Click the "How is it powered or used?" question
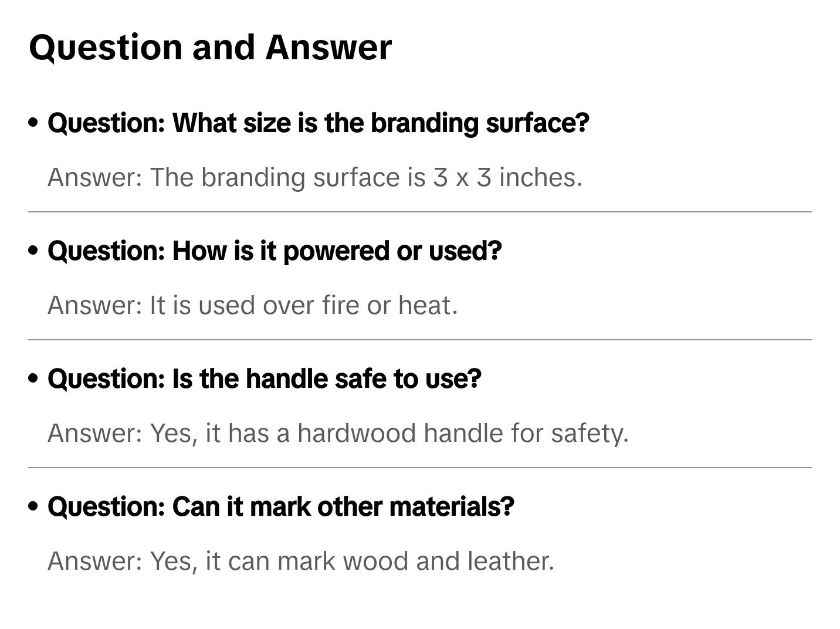 click(x=275, y=251)
